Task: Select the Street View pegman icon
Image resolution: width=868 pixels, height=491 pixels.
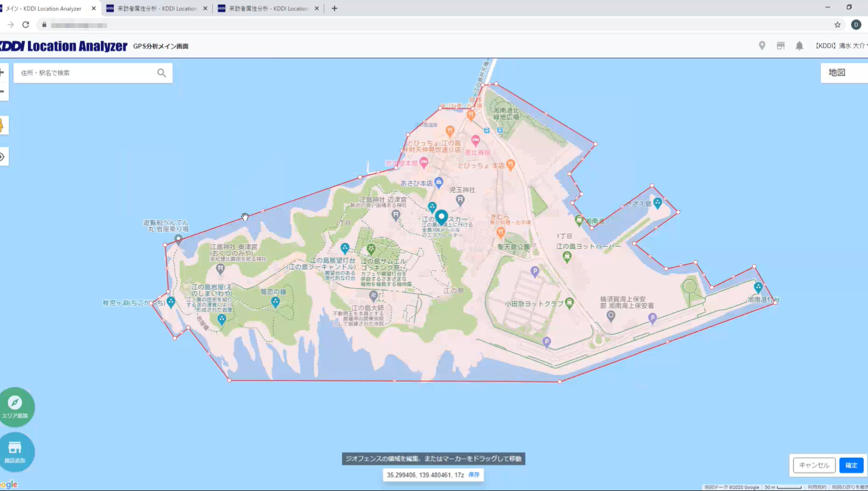Action: pyautogui.click(x=2, y=124)
